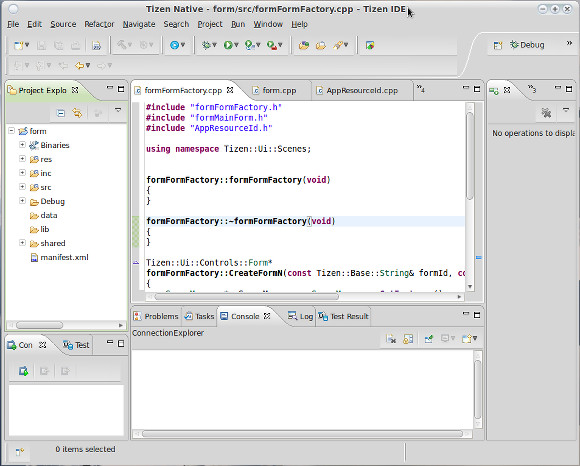Image resolution: width=580 pixels, height=466 pixels.
Task: Open the File menu
Action: (x=13, y=24)
